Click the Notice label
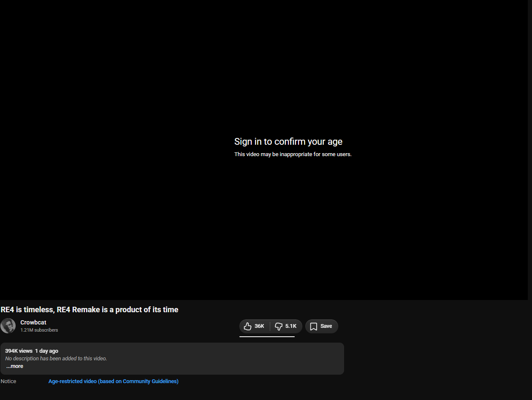This screenshot has height=400, width=532. [x=8, y=381]
